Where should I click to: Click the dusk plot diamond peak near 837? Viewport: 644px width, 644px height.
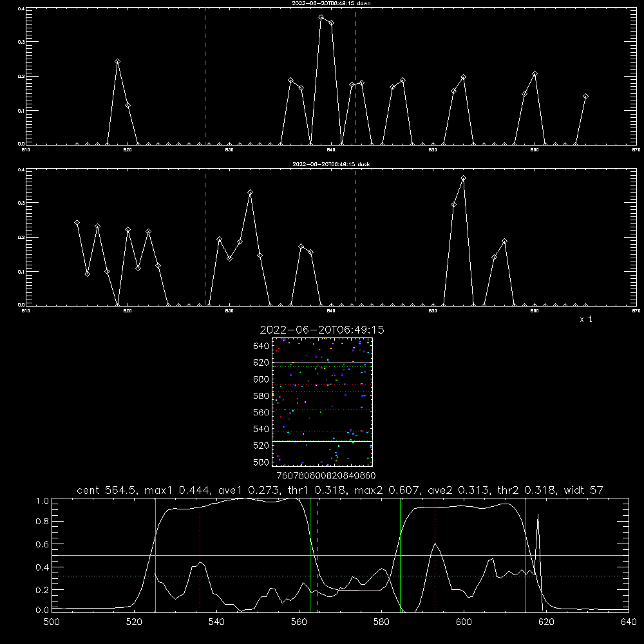(x=301, y=247)
